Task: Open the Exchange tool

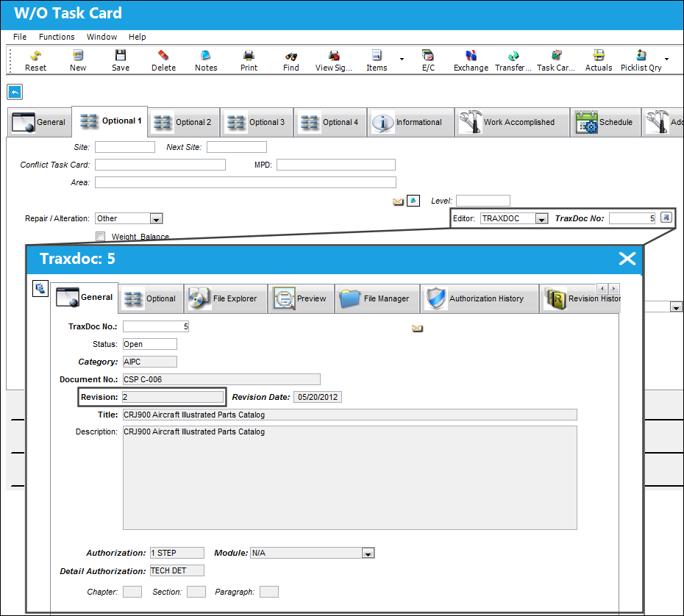Action: pyautogui.click(x=471, y=60)
